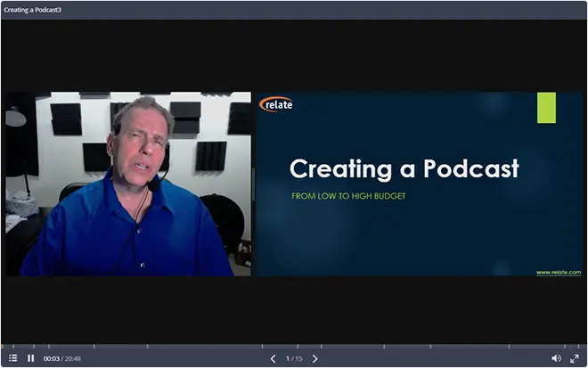Image resolution: width=588 pixels, height=368 pixels.
Task: Open the table of contents list
Action: 13,358
